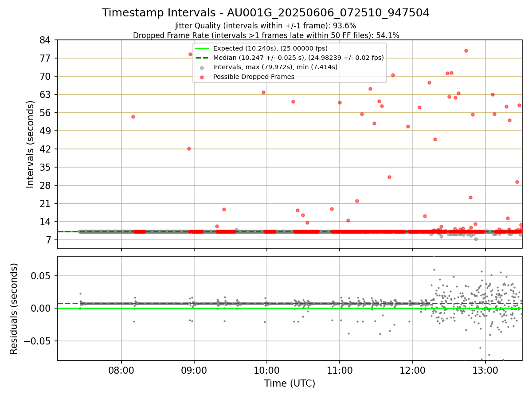The height and width of the screenshot is (399, 532).
Task: Click the red dot marker in legend
Action: pyautogui.click(x=202, y=77)
